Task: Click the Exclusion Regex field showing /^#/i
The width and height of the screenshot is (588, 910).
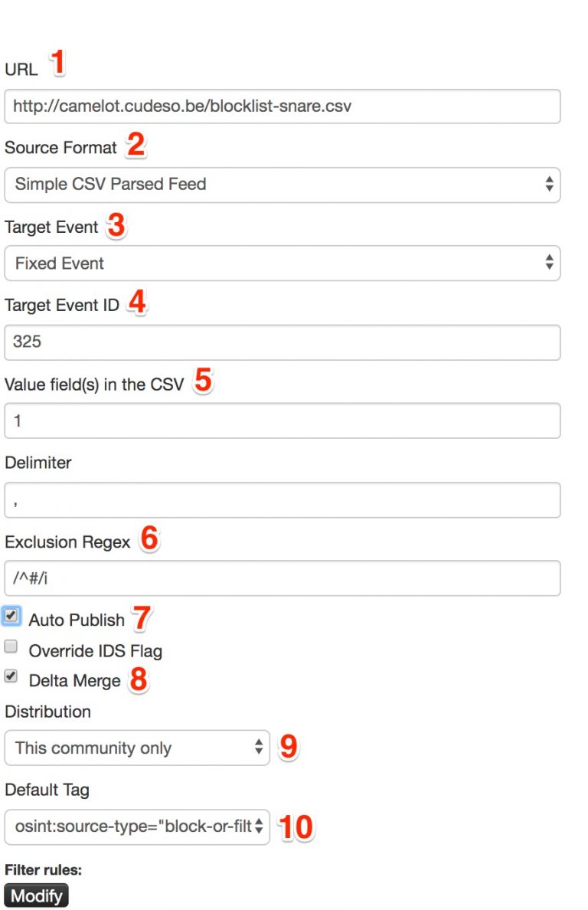Action: [x=283, y=578]
